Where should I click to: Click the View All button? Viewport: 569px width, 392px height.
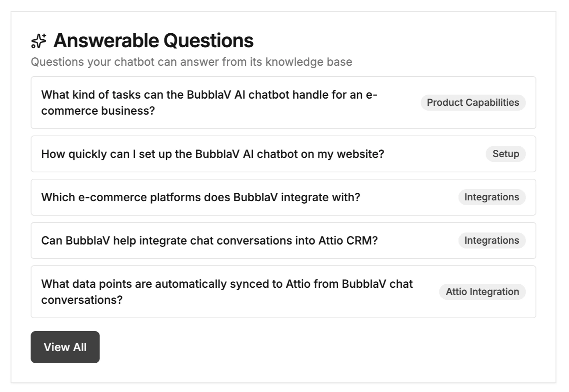point(65,347)
